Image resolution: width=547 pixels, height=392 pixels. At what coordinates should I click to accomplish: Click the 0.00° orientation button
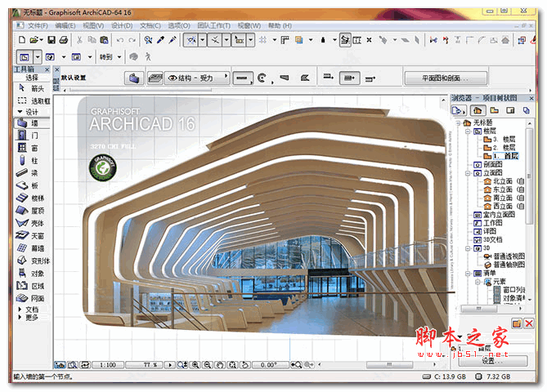click(x=271, y=365)
